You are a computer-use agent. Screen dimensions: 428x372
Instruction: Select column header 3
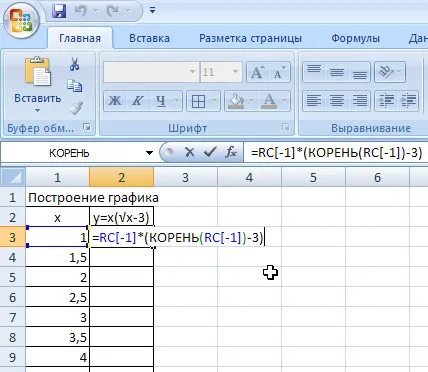(186, 177)
